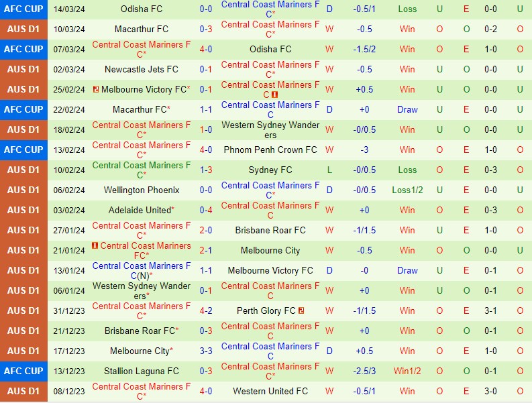532x403 pixels.
Task: Click the 4-0 score on 07/03/24
Action: pos(206,49)
